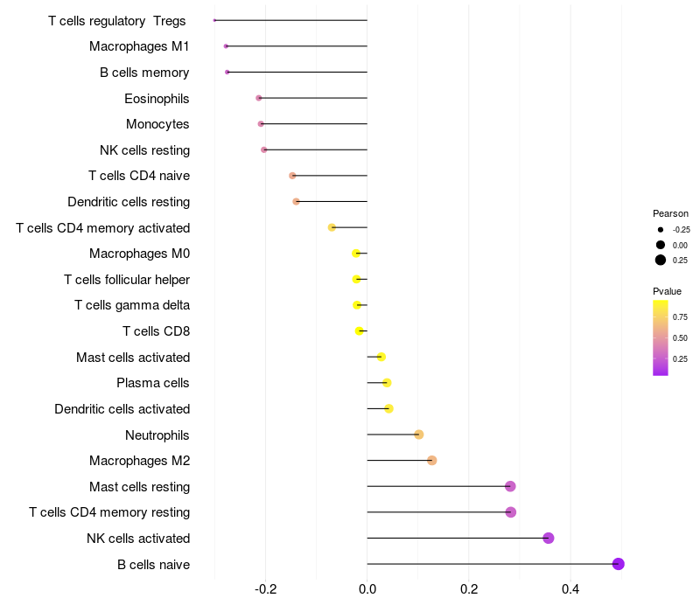Select the Neutrophils orange dot
The image size is (700, 612).
[x=419, y=435]
